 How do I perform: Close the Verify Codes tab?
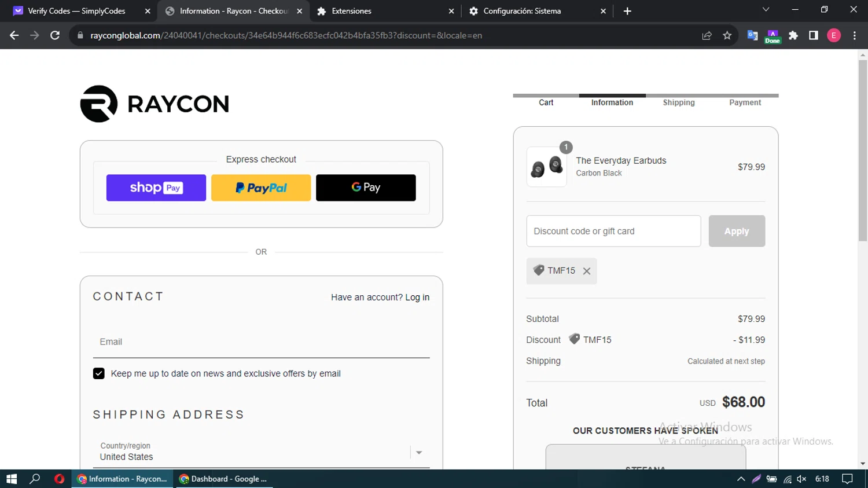[x=148, y=11]
